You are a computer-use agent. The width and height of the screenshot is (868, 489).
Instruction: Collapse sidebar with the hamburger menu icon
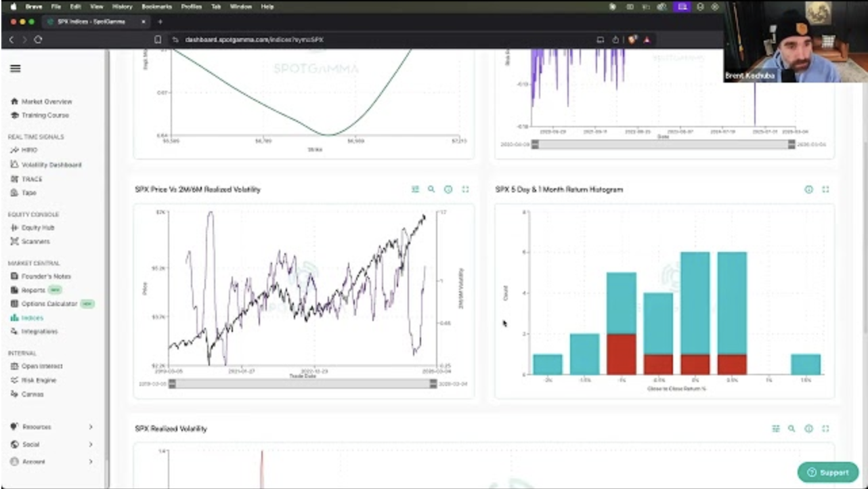15,68
